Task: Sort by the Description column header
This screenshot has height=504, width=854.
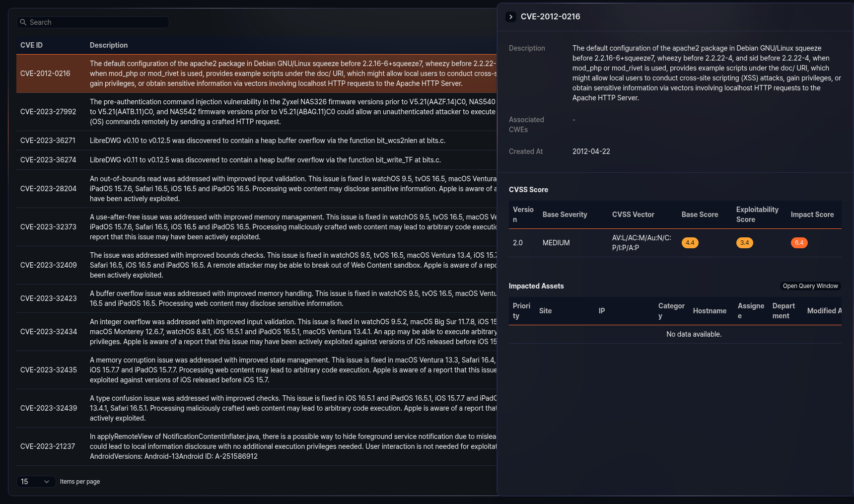Action: click(x=108, y=45)
